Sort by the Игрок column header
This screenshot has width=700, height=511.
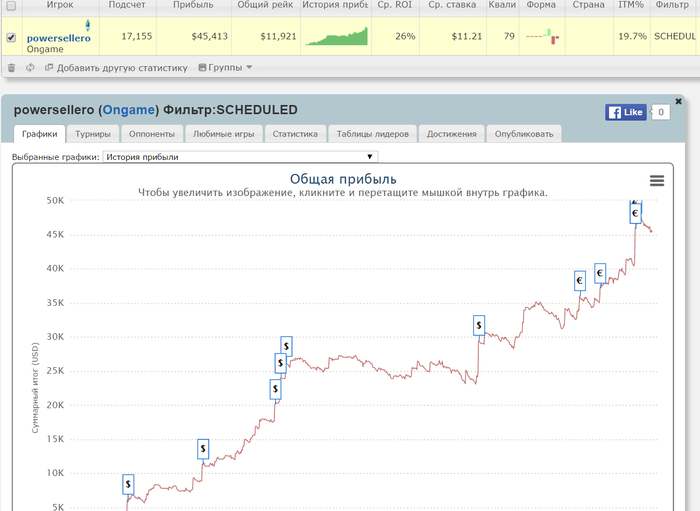pos(60,5)
